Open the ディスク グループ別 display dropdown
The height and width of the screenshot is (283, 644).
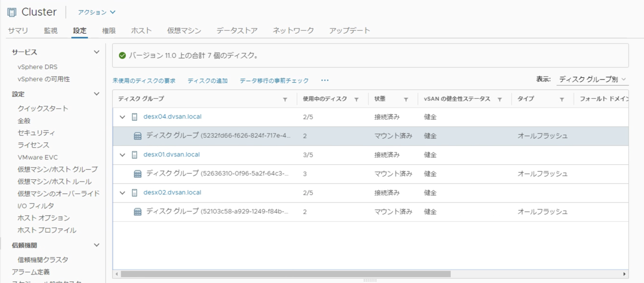click(x=592, y=79)
